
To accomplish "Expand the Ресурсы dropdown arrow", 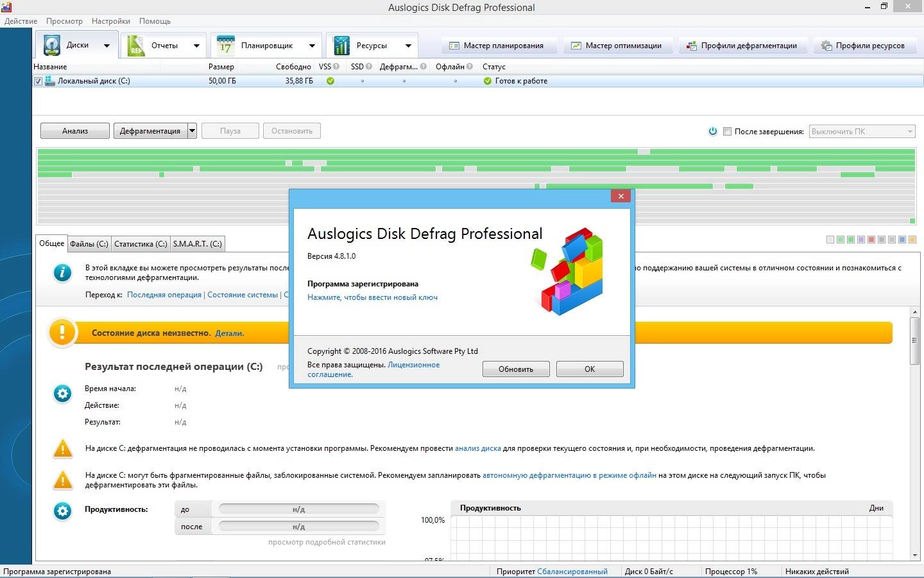I will [x=408, y=46].
